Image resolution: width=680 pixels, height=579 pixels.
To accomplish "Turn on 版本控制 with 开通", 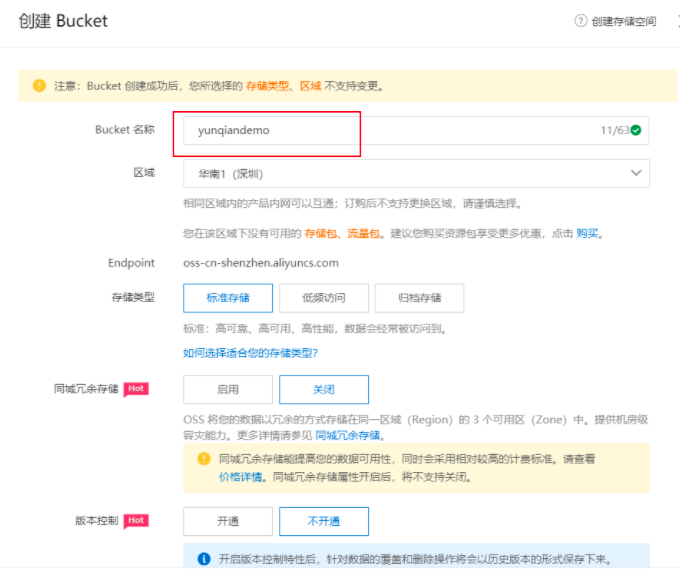I will click(x=228, y=521).
